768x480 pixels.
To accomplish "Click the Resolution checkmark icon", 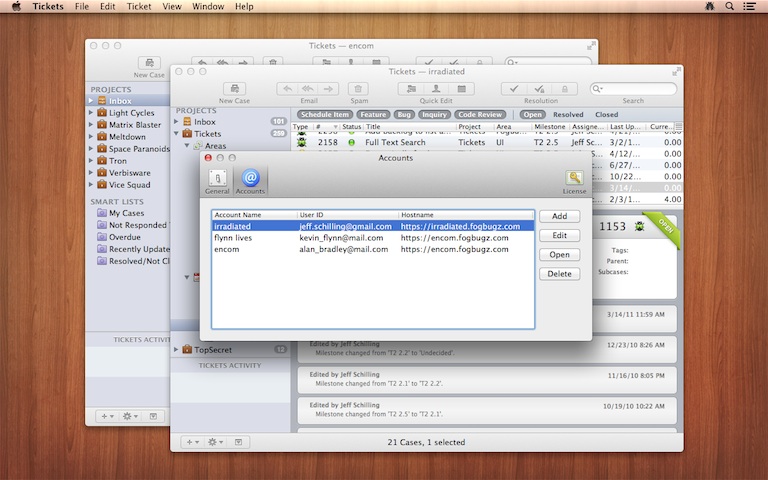I will click(513, 89).
